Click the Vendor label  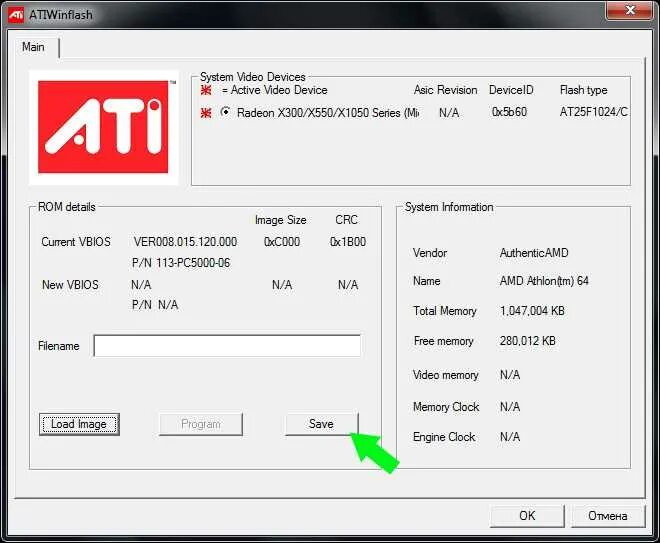430,253
